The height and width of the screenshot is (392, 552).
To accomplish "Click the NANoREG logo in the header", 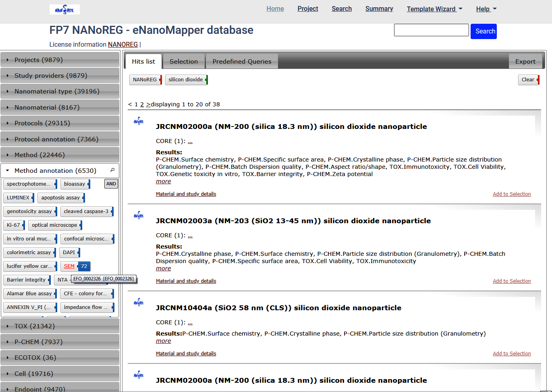I will (64, 9).
